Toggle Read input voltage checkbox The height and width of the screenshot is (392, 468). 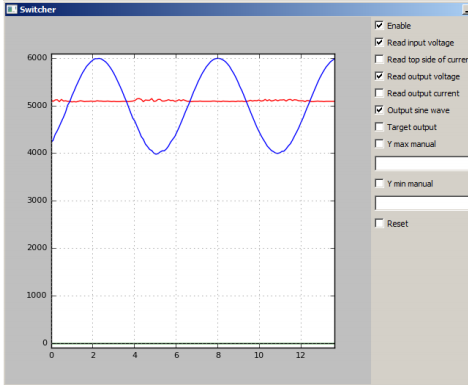tap(379, 42)
